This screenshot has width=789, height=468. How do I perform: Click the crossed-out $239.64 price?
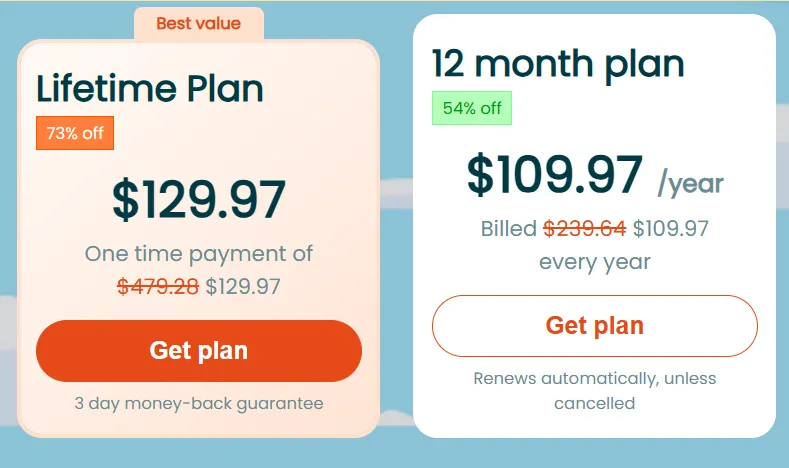click(585, 229)
